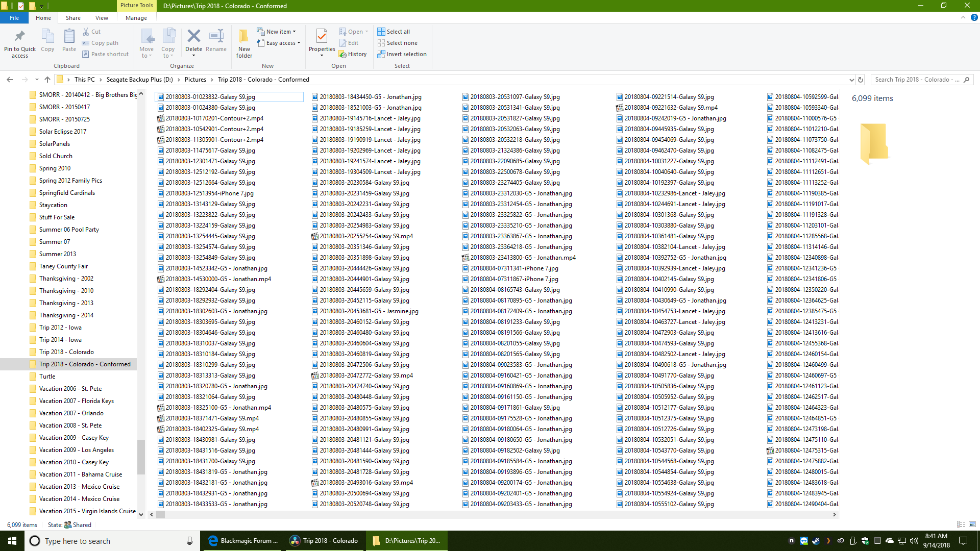
Task: Open Properties with the checkmark icon
Action: [x=322, y=37]
